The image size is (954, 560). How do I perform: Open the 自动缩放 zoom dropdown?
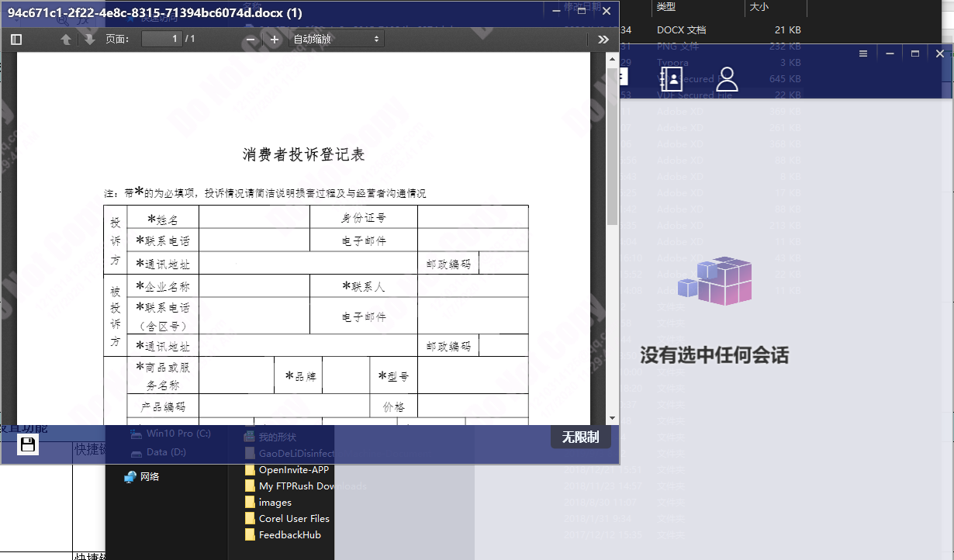(x=336, y=39)
